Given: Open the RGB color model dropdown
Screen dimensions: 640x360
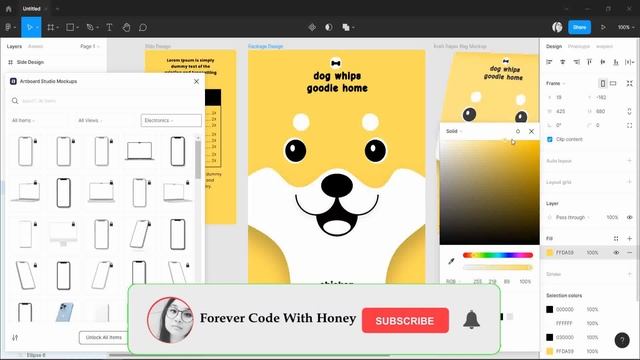Looking at the screenshot, I should pyautogui.click(x=453, y=282).
